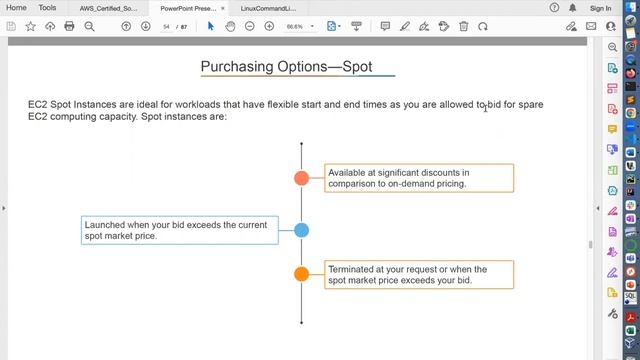Zoom out with the minus circle
Viewport: 640px width, 360px height.
(250, 27)
